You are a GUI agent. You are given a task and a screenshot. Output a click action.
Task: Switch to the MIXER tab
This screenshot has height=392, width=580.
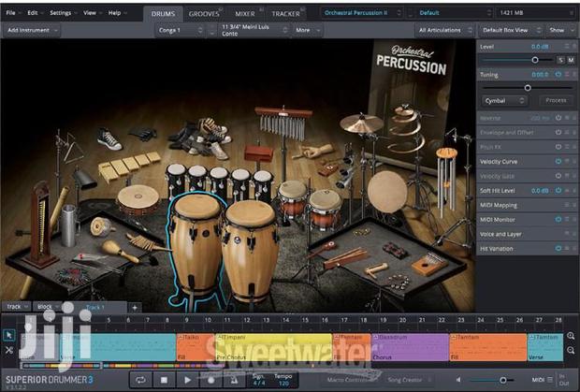(245, 14)
